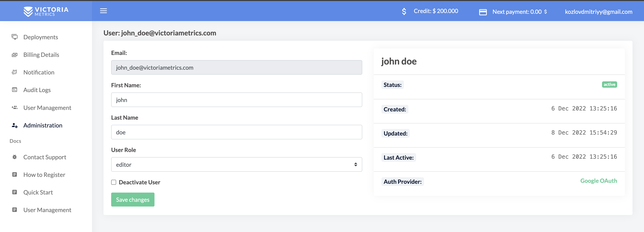Image resolution: width=644 pixels, height=232 pixels.
Task: Click the credit dollar sign icon
Action: tap(404, 11)
